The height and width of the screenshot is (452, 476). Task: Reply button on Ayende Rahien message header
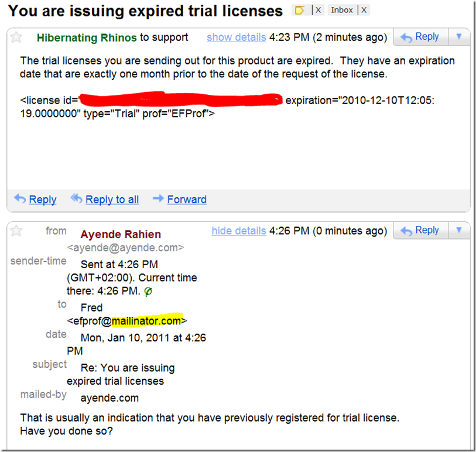click(x=420, y=231)
